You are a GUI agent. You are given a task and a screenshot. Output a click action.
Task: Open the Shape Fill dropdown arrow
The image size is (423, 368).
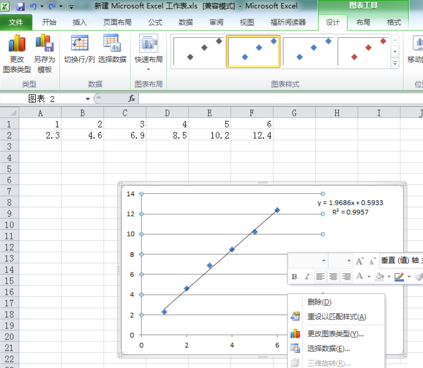(x=389, y=277)
